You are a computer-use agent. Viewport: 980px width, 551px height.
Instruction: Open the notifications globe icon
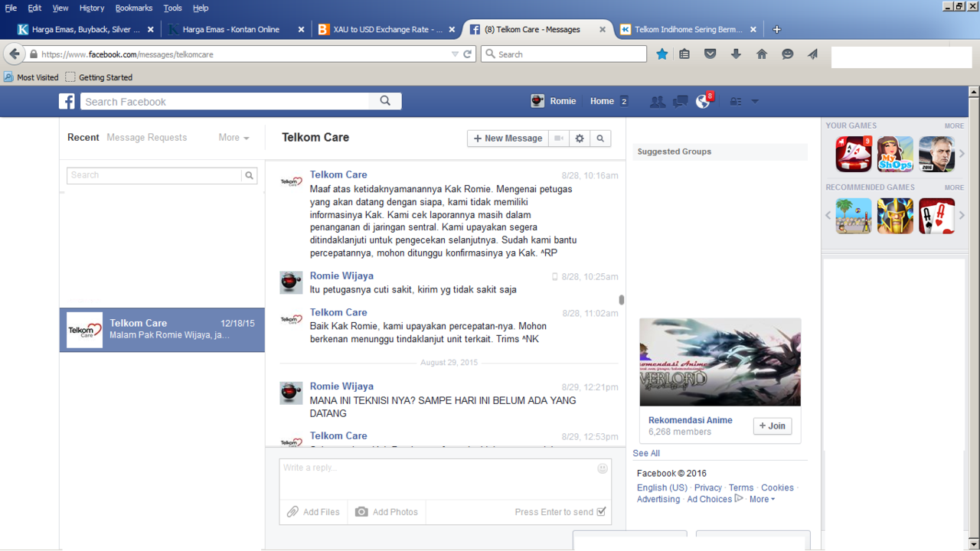(702, 101)
